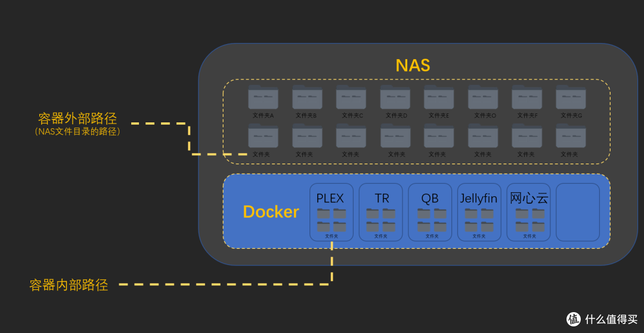Open the 文件夹F folder icon
This screenshot has width=644, height=333.
click(x=527, y=97)
